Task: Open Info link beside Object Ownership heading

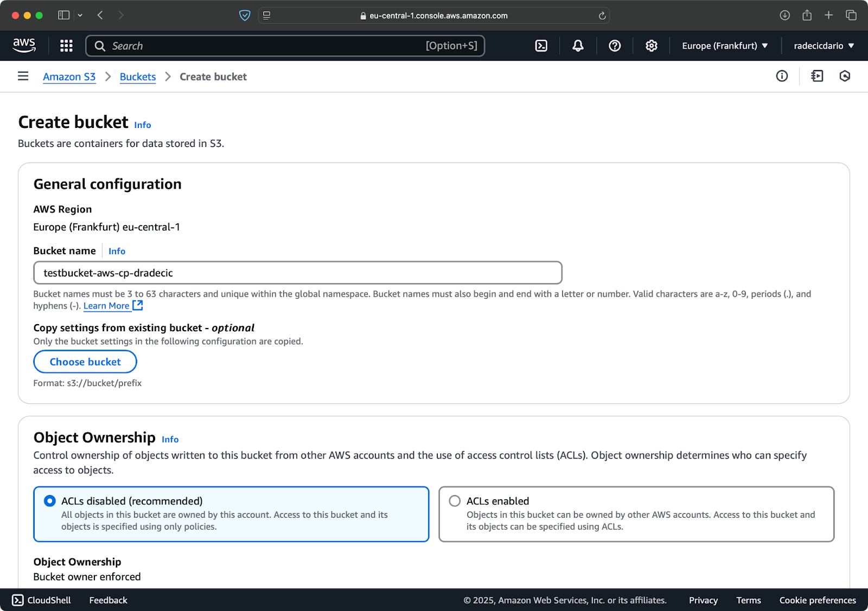Action: point(170,439)
